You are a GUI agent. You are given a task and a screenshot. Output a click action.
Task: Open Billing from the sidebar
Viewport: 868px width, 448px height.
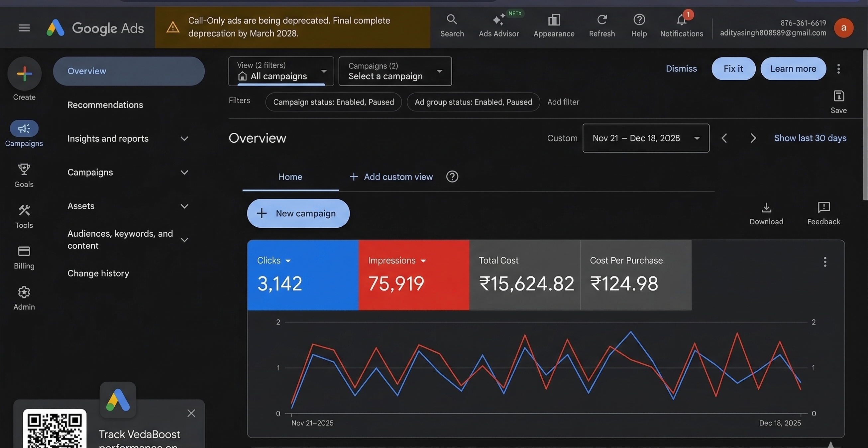[24, 257]
